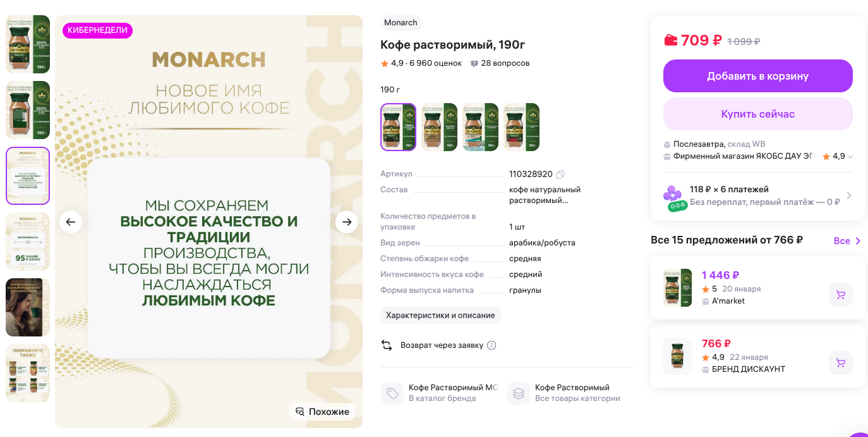Click the next image arrow on gallery
This screenshot has width=868, height=437.
coord(347,222)
